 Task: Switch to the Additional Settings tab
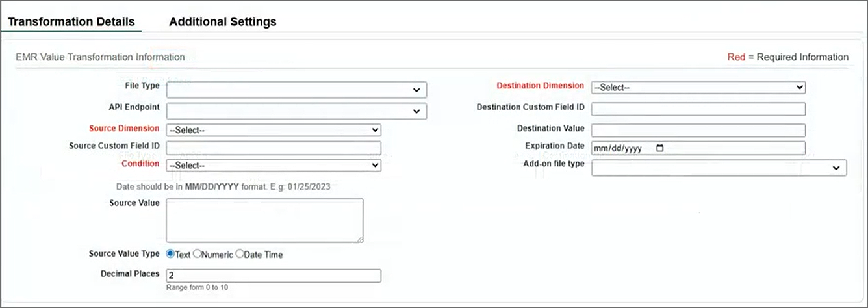tap(222, 21)
